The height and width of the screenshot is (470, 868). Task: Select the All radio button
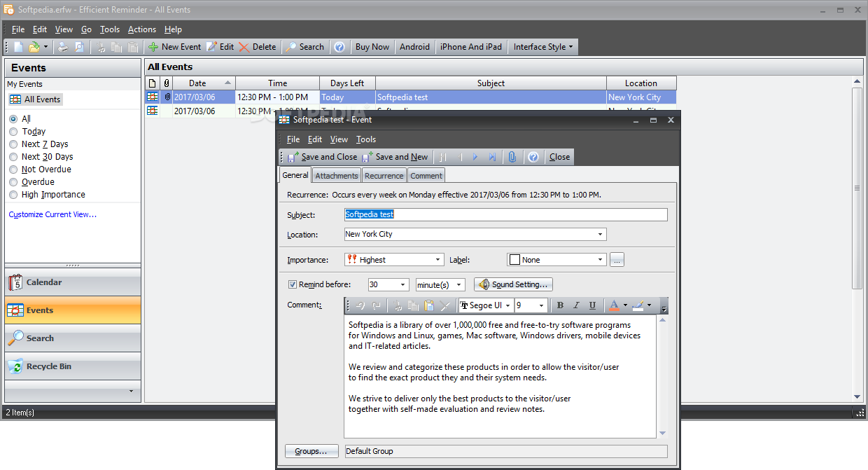[x=13, y=119]
